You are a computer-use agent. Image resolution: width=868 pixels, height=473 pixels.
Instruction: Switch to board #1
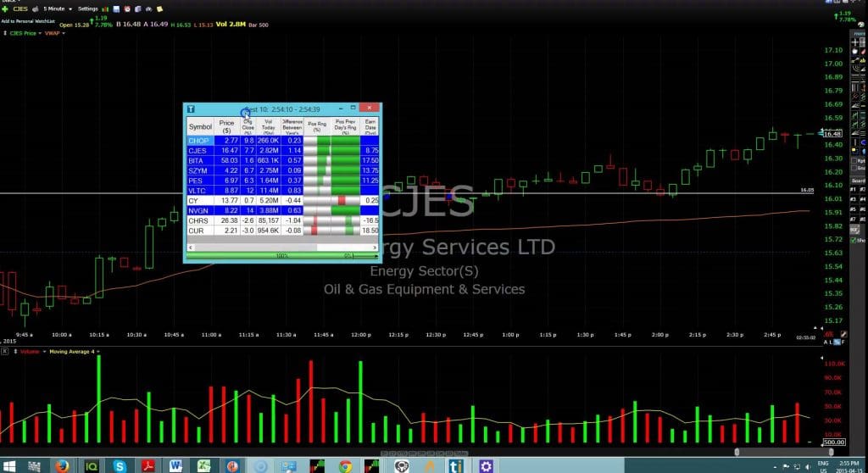coord(854,189)
